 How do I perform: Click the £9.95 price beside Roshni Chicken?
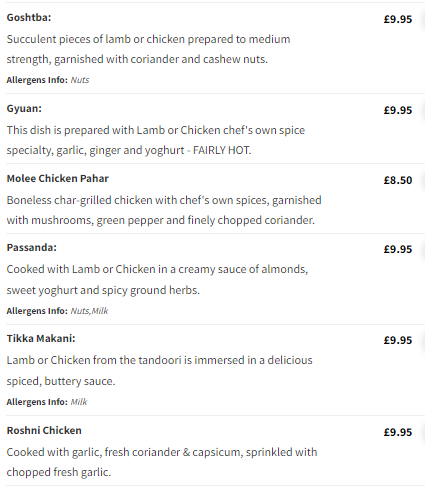coord(398,432)
